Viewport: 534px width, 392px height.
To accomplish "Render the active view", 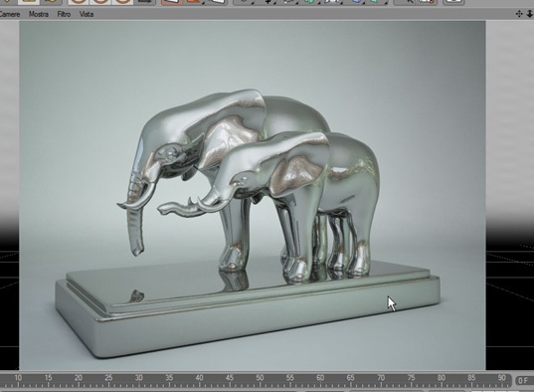I will tap(172, 2).
